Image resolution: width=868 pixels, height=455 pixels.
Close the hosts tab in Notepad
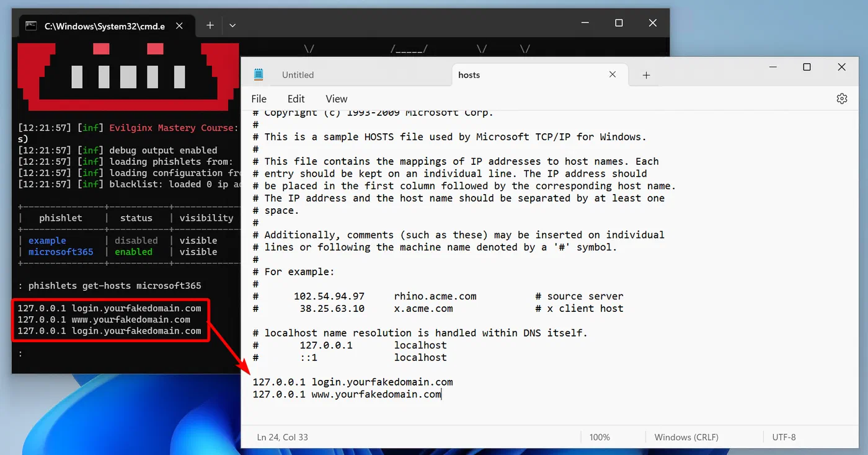point(613,74)
